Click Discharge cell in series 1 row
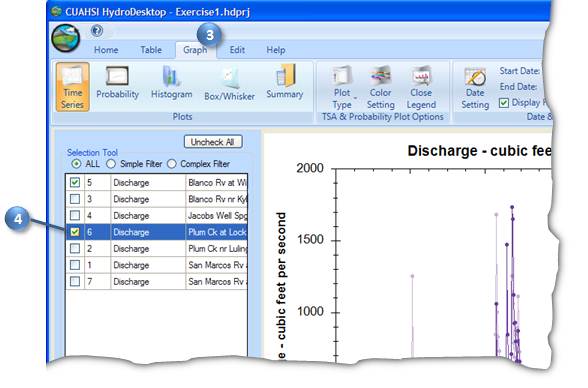The image size is (588, 388). [148, 265]
